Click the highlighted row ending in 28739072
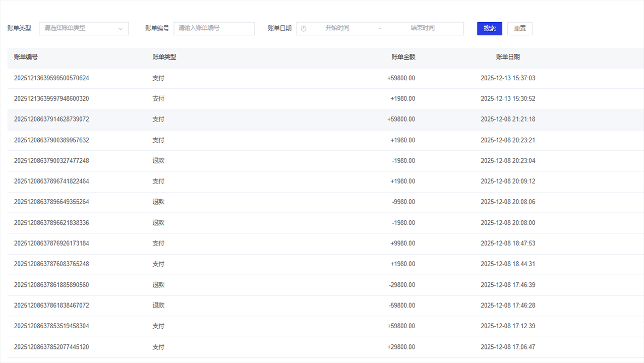The width and height of the screenshot is (644, 363). [51, 119]
